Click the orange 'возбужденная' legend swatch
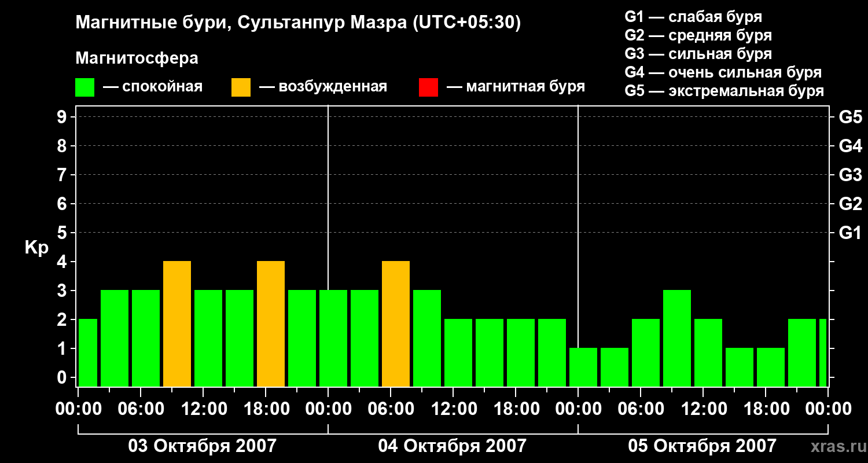This screenshot has width=868, height=463. [x=241, y=87]
